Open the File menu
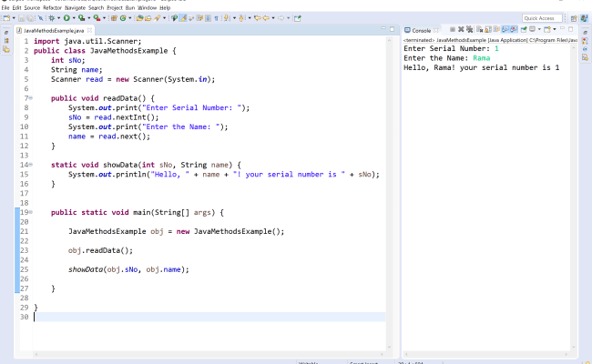 [5, 7]
